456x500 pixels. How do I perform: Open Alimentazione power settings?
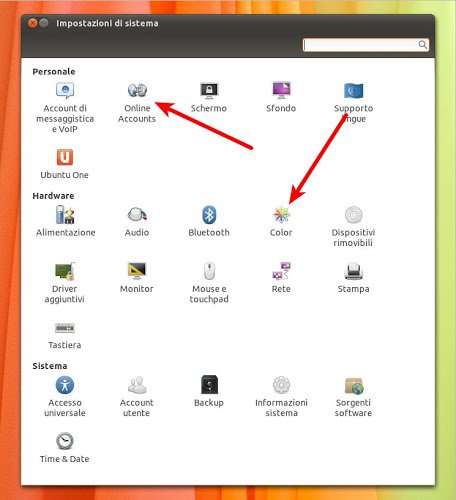65,221
